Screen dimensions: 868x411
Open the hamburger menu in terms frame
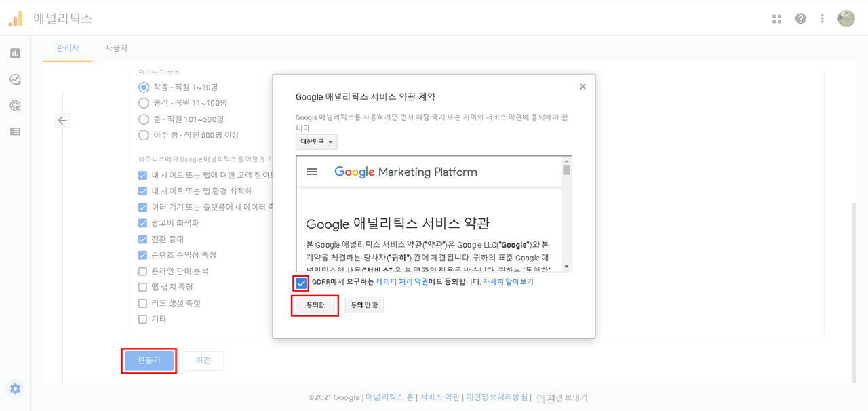tap(312, 172)
